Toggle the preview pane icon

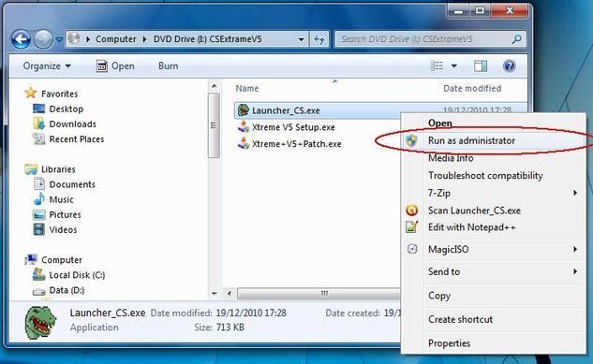(481, 66)
